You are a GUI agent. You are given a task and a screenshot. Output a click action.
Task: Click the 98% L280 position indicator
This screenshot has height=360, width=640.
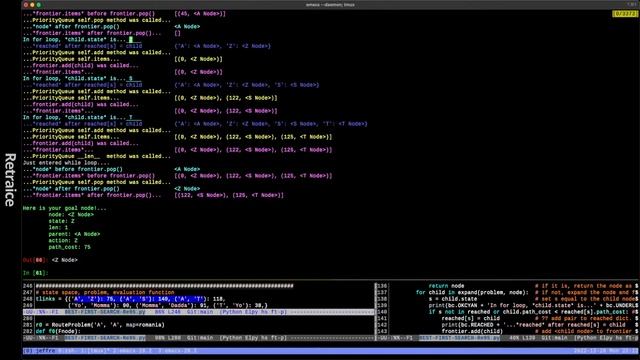(168, 338)
